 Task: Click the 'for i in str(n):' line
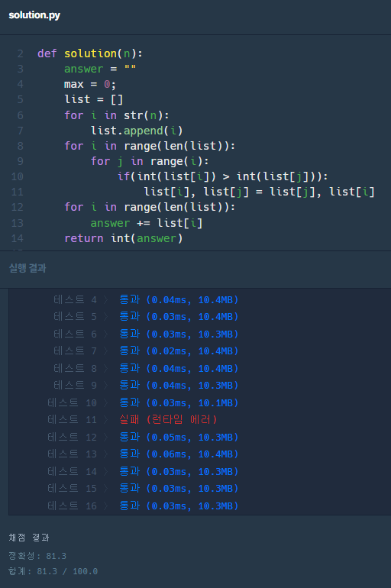(117, 115)
